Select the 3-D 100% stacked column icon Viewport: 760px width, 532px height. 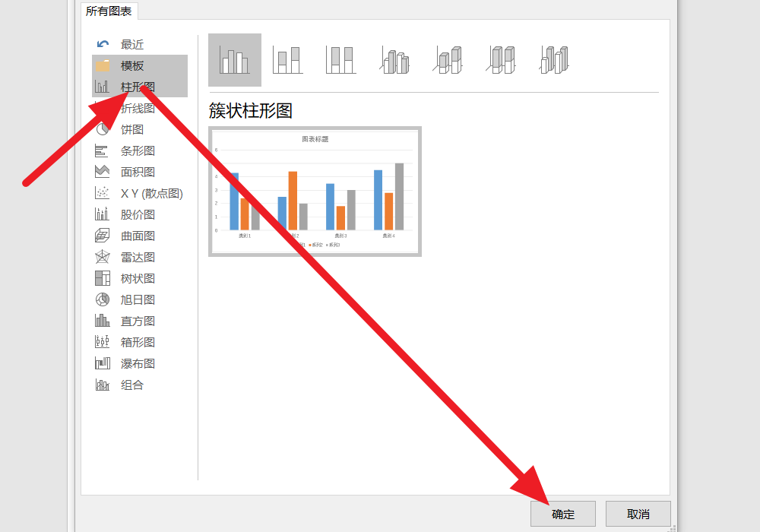(499, 60)
